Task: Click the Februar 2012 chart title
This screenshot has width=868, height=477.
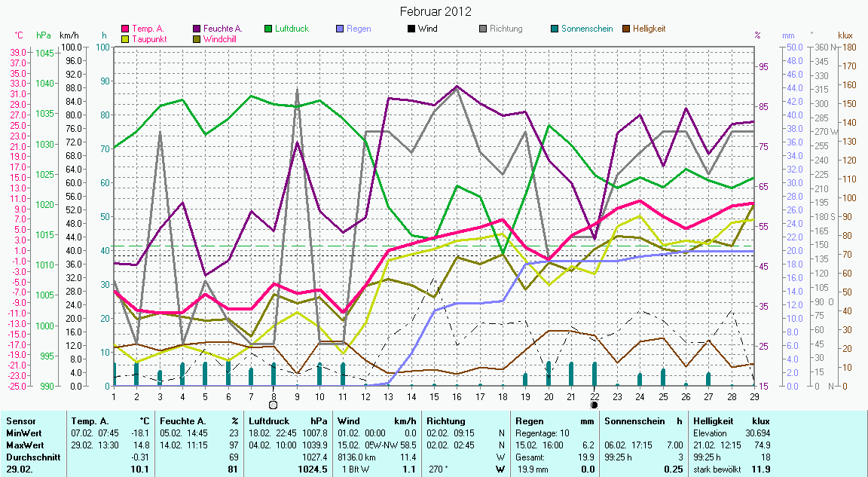Action: coord(434,11)
